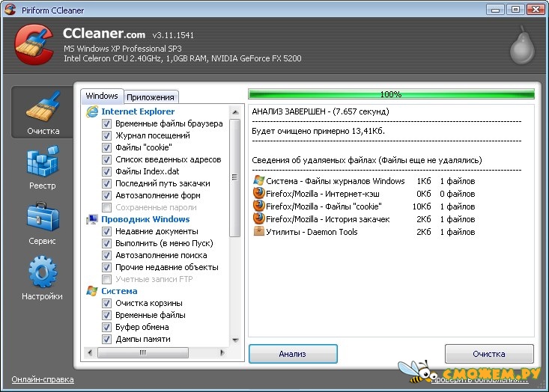Open the Очистка cleaner section
Image resolution: width=549 pixels, height=392 pixels.
pyautogui.click(x=43, y=112)
